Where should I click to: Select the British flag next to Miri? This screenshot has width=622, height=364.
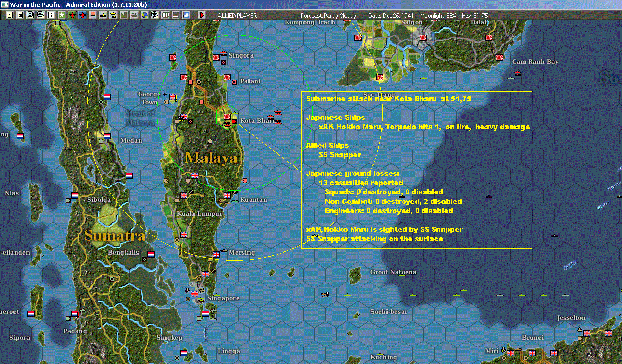pyautogui.click(x=510, y=353)
